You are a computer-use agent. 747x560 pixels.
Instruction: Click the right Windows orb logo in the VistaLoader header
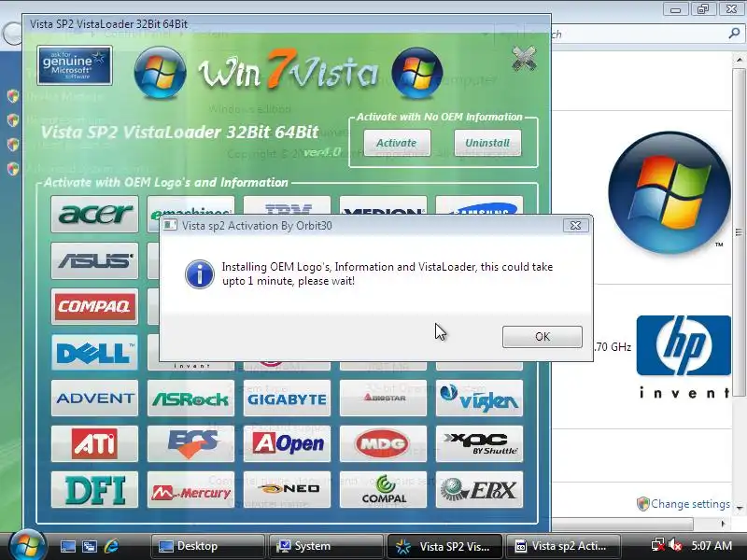(x=417, y=73)
